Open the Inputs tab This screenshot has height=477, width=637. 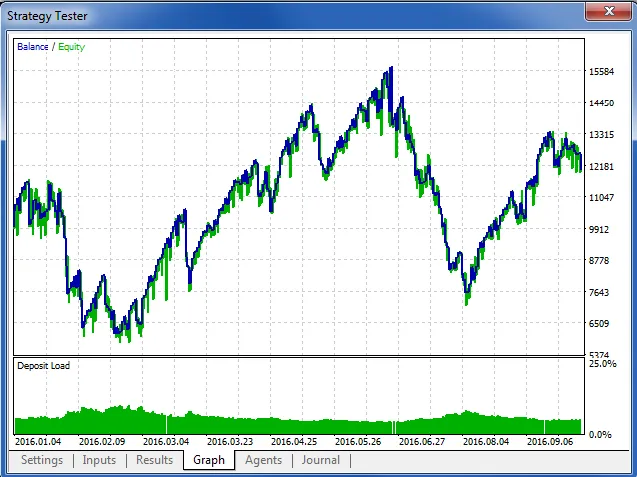click(x=99, y=460)
